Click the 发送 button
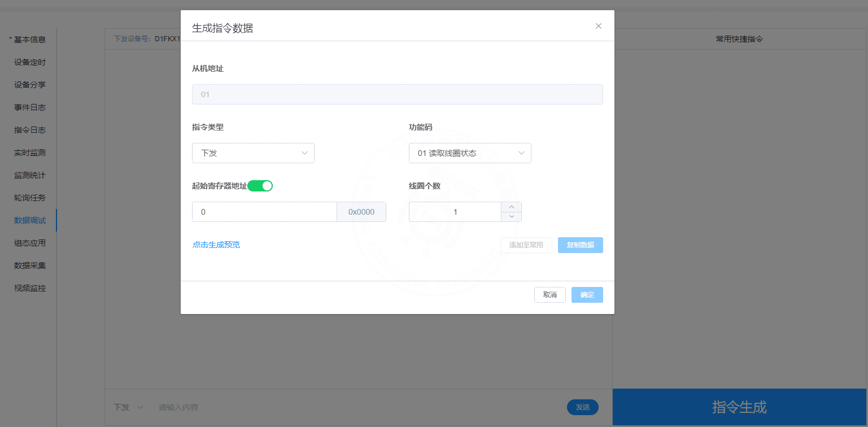The width and height of the screenshot is (868, 427). click(583, 407)
